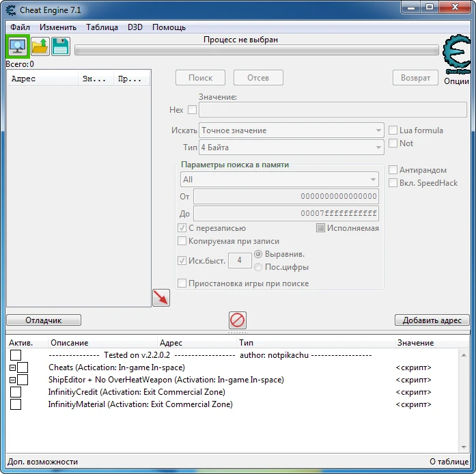The width and height of the screenshot is (476, 474).
Task: Click the Адрес found-list column header
Action: 42,79
